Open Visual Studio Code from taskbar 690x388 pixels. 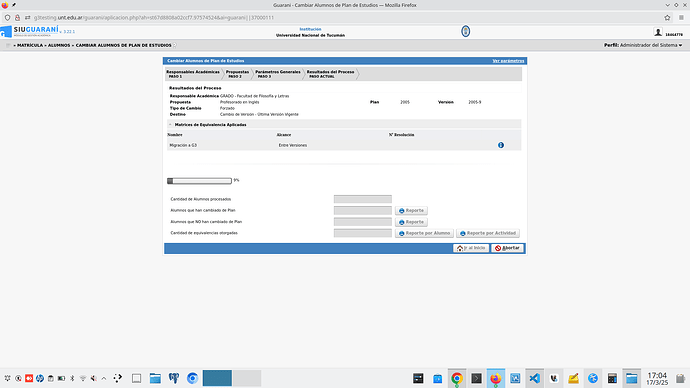click(x=534, y=378)
